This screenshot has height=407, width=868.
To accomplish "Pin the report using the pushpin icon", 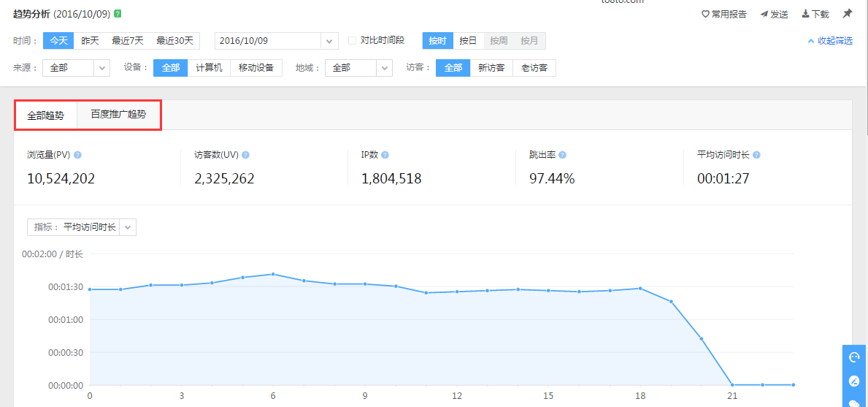I will pyautogui.click(x=847, y=14).
